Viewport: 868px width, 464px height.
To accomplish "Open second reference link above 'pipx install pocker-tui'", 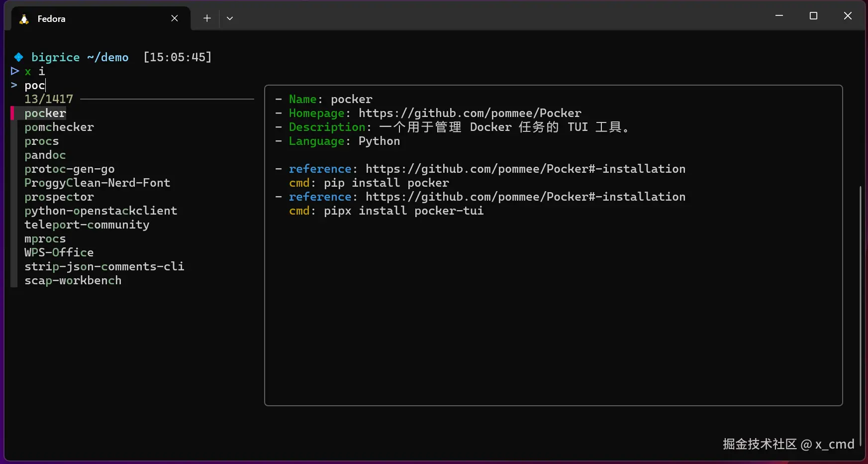I will click(526, 197).
